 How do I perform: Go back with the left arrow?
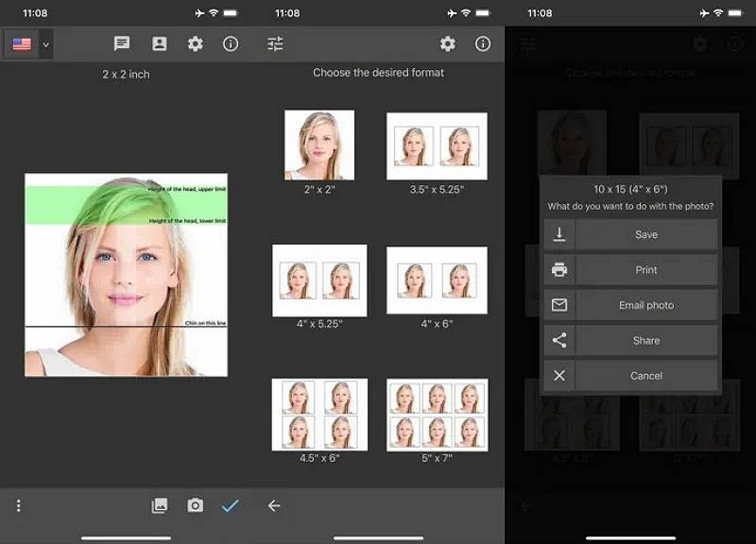[x=274, y=505]
